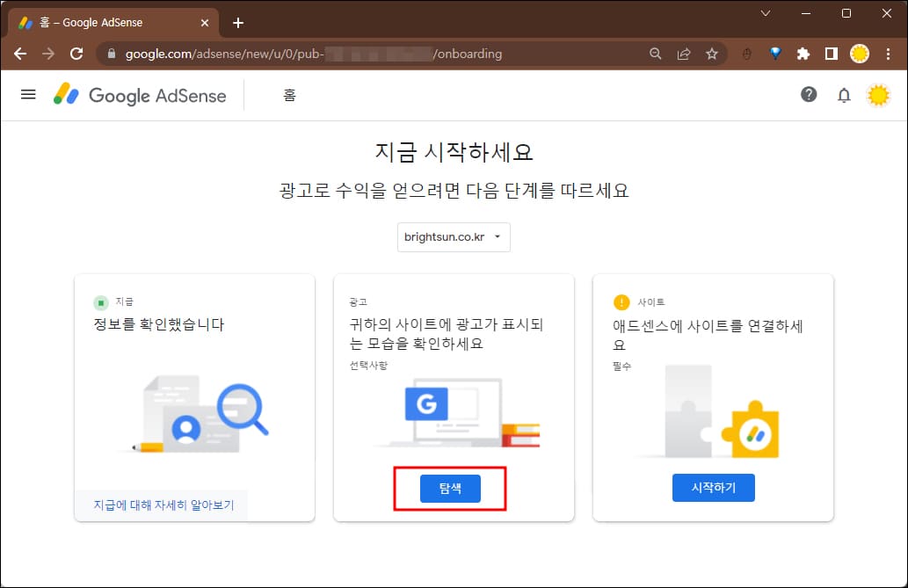The width and height of the screenshot is (908, 588).
Task: Click the Google AdSense logo
Action: pos(140,95)
